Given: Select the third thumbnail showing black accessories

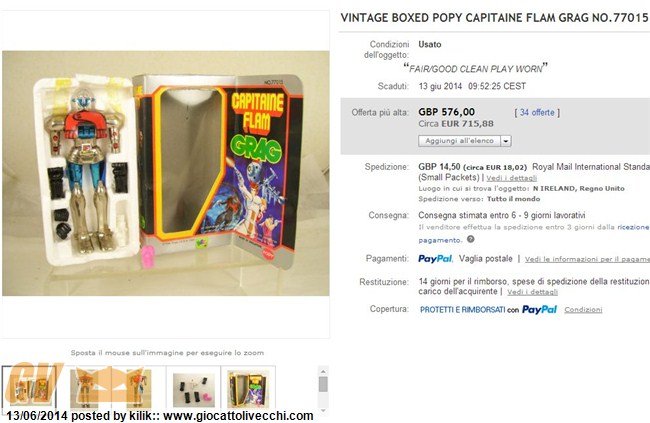Looking at the screenshot, I should pyautogui.click(x=193, y=388).
